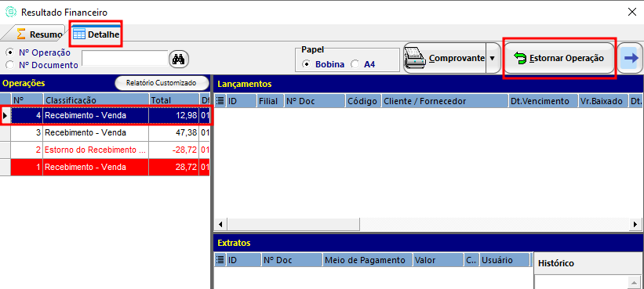Click the blue right arrow button

point(631,58)
